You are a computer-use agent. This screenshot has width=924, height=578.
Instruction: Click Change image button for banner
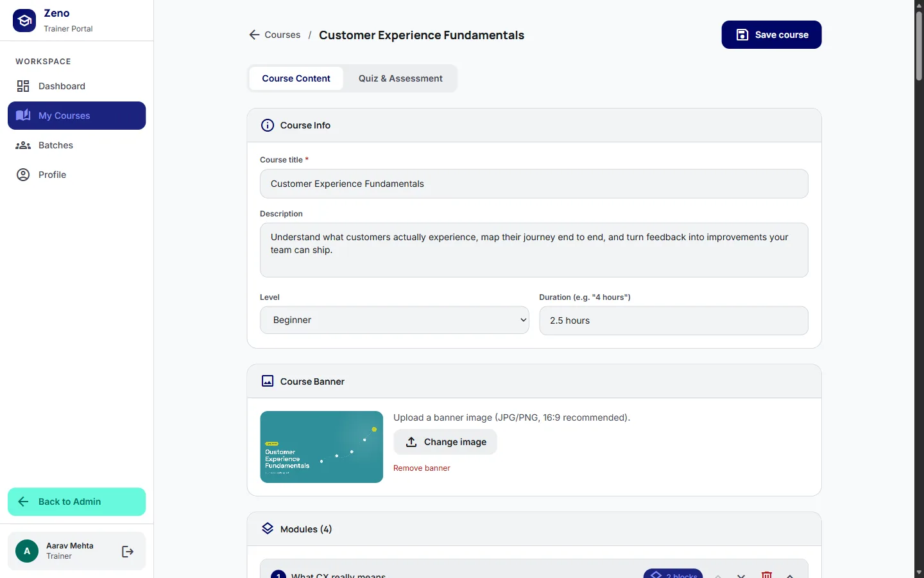[445, 442]
